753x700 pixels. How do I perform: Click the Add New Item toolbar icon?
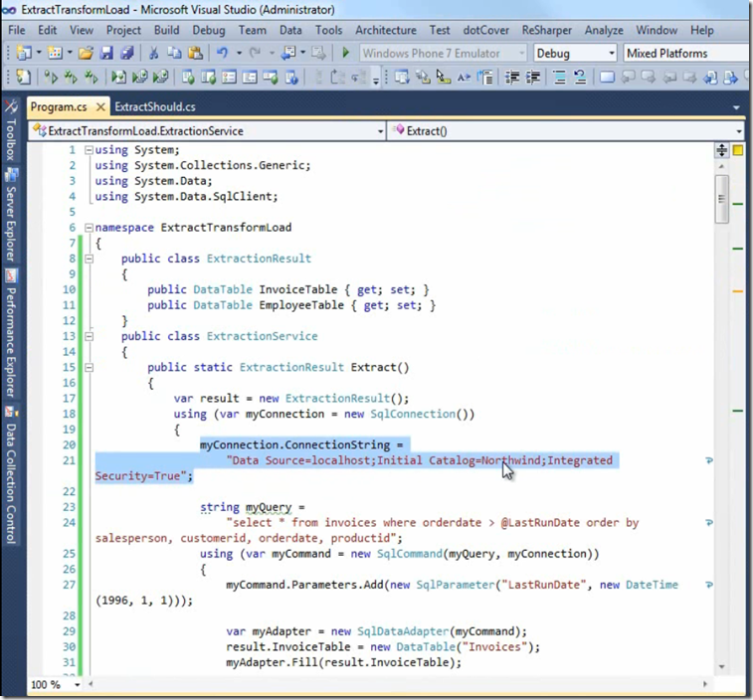click(x=56, y=53)
